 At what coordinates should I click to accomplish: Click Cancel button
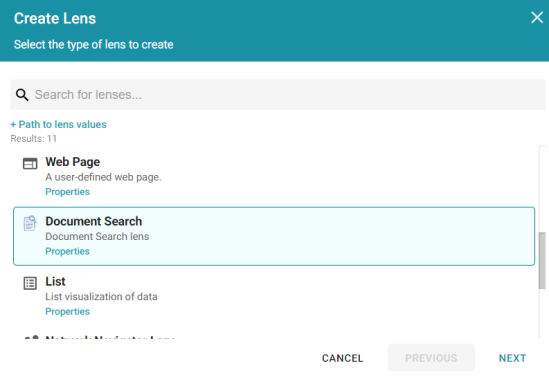click(x=342, y=358)
